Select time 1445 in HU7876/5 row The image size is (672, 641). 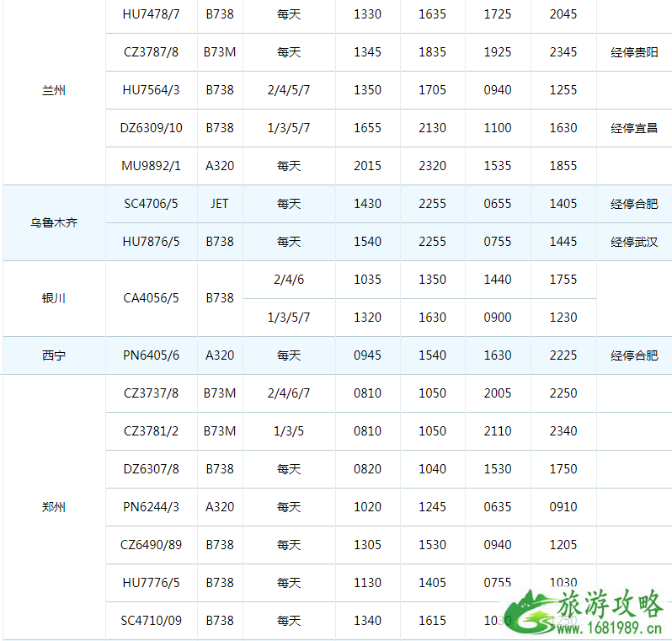click(x=563, y=242)
